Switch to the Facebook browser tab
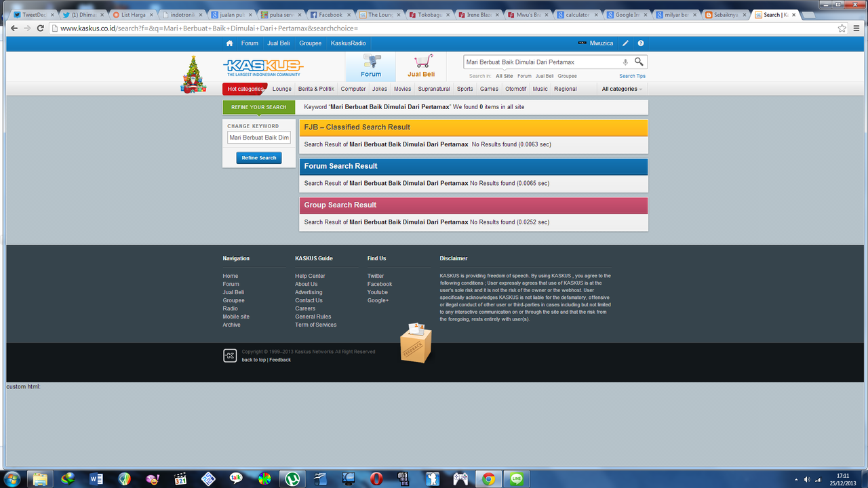The height and width of the screenshot is (488, 868). (x=329, y=14)
